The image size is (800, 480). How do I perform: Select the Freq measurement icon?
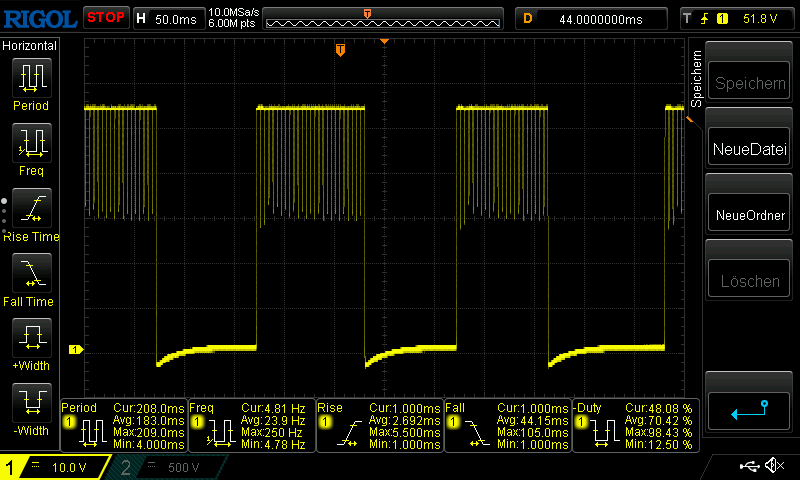coord(31,142)
